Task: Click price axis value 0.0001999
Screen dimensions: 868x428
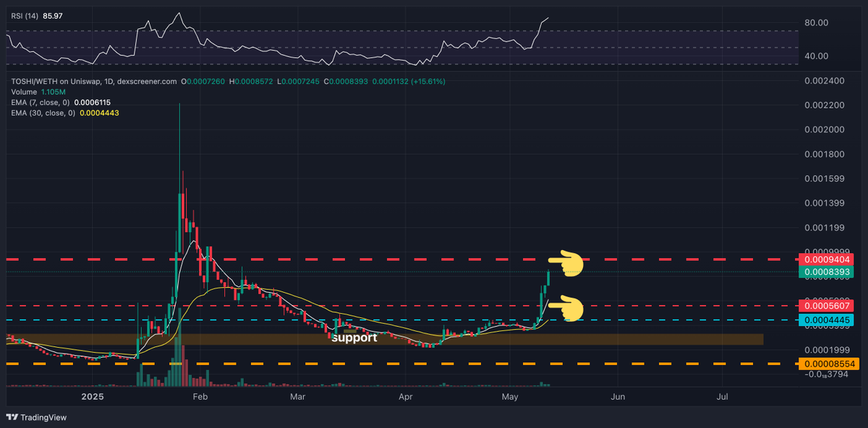Action: click(826, 350)
